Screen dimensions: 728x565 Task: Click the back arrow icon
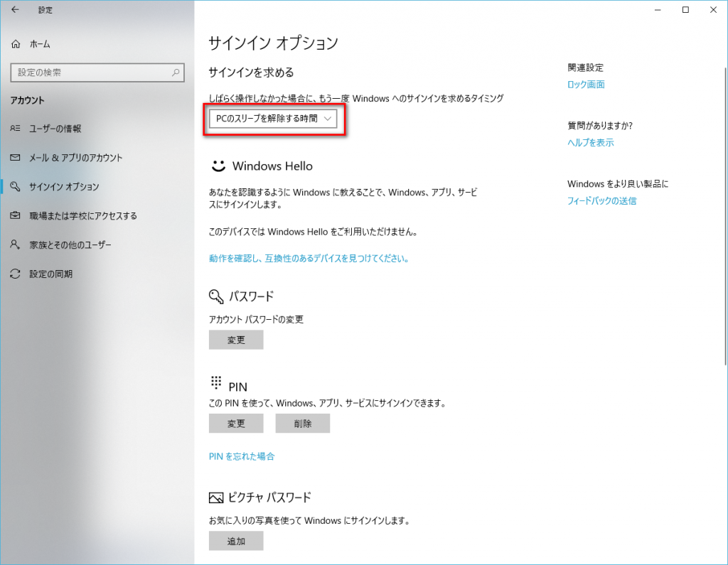[x=16, y=10]
